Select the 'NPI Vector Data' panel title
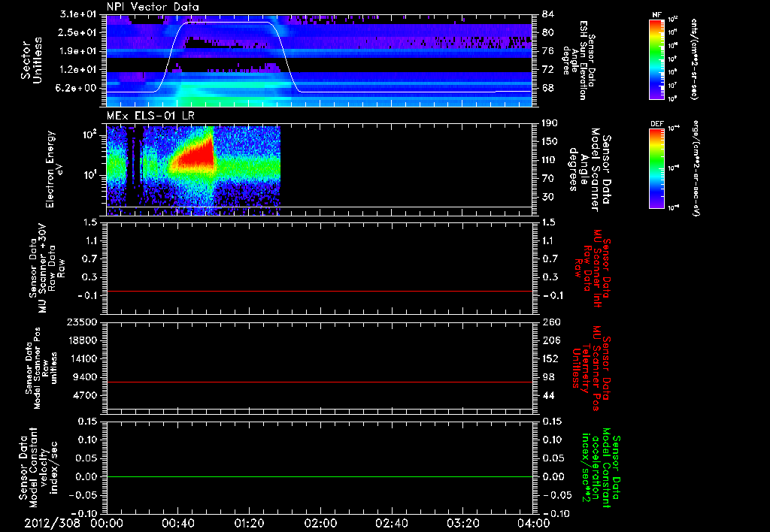This screenshot has width=770, height=532. click(x=153, y=7)
